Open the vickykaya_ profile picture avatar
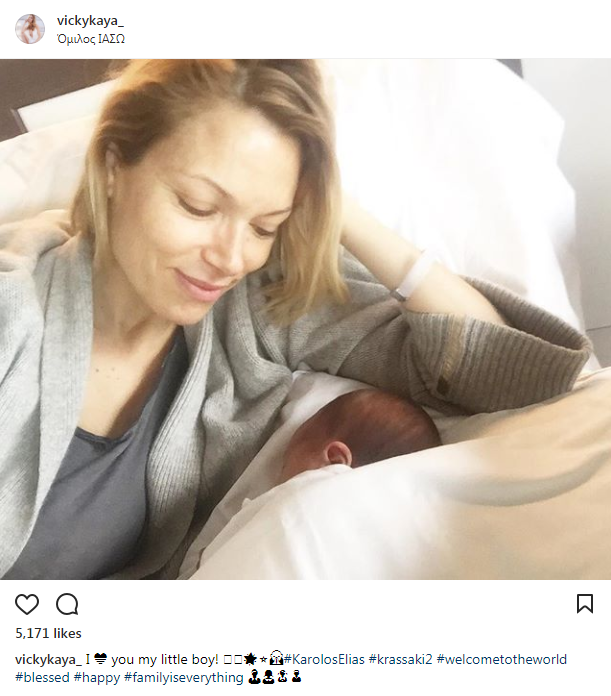The image size is (611, 696). point(30,29)
